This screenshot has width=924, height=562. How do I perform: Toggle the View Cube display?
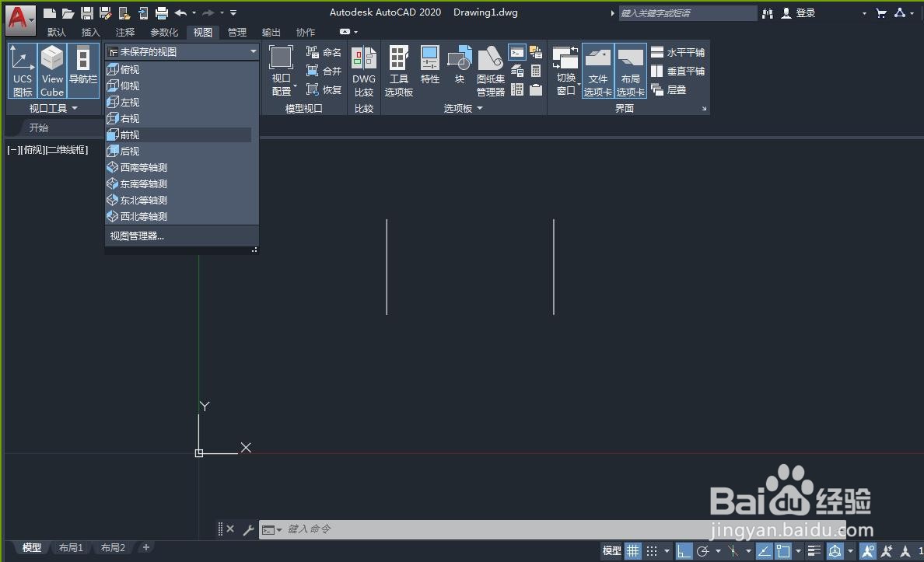point(52,71)
